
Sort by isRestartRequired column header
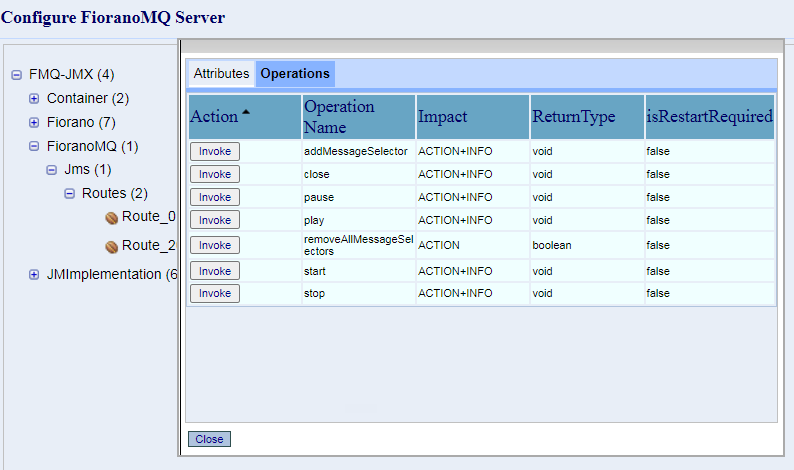click(x=710, y=117)
